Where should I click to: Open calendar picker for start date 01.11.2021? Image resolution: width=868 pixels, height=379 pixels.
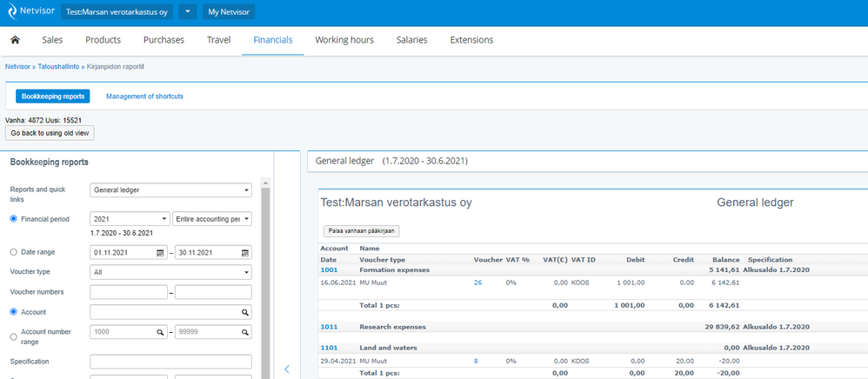161,252
